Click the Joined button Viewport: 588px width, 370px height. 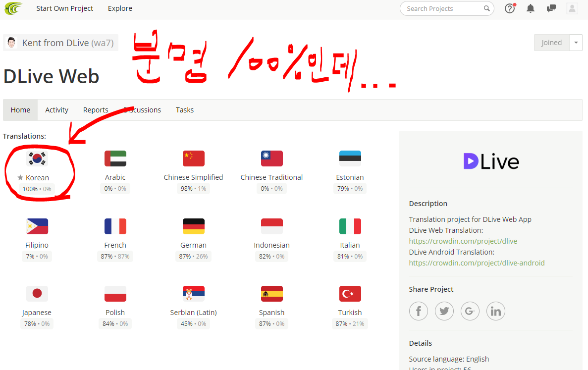coord(552,43)
